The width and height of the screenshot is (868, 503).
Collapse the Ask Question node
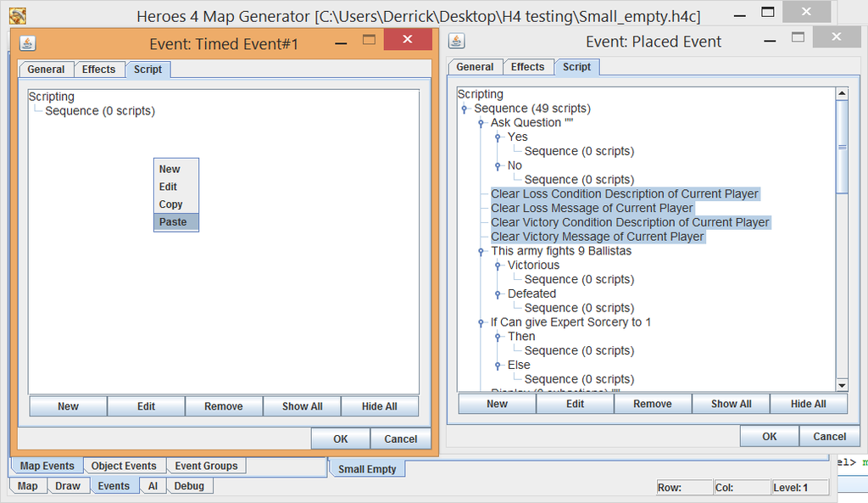(x=481, y=123)
